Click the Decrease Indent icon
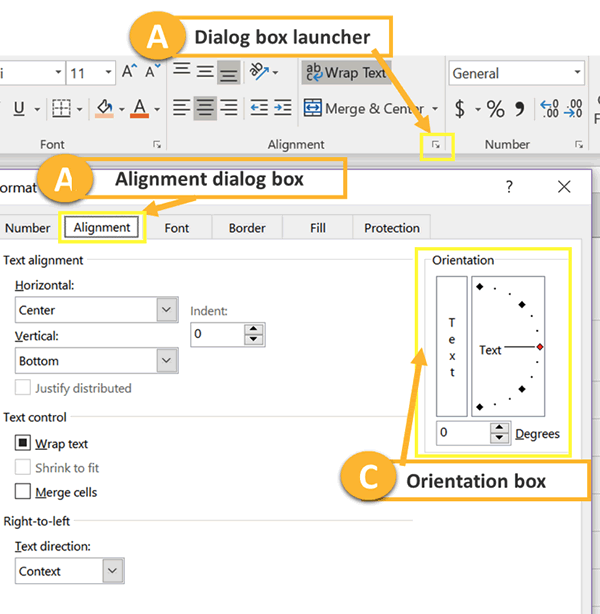This screenshot has height=614, width=600. (259, 107)
